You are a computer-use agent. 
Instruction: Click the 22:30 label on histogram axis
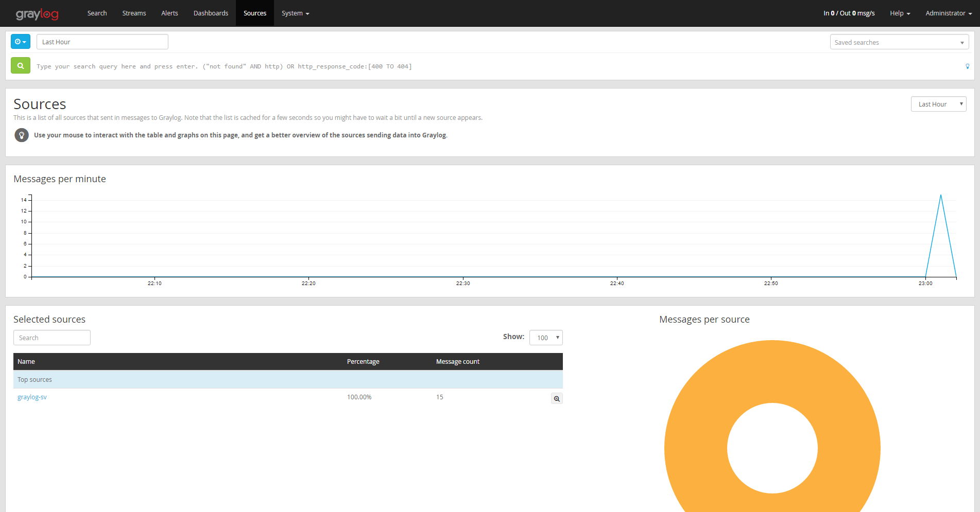(x=463, y=284)
